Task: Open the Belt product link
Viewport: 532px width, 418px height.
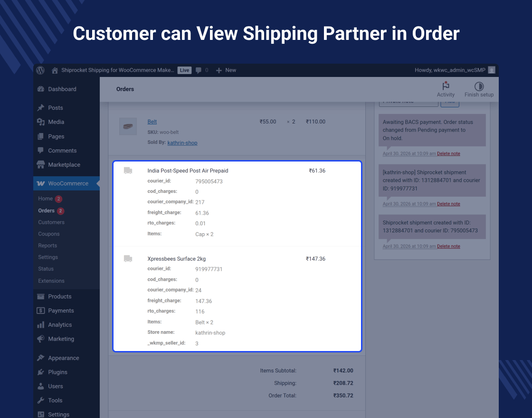Action: pyautogui.click(x=152, y=122)
